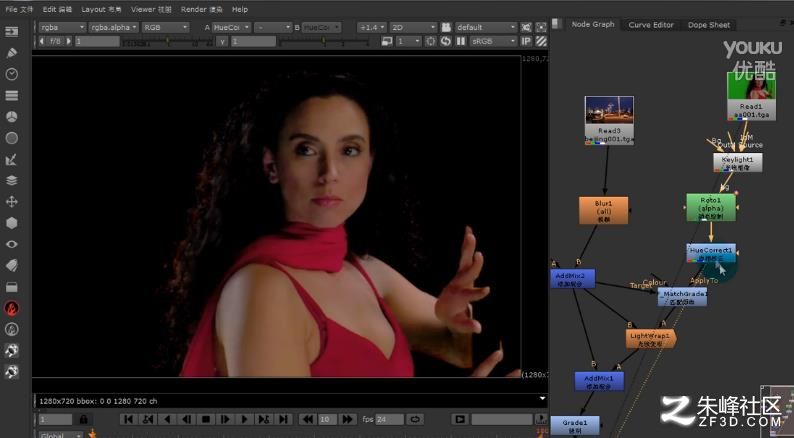Pause viewer updating

coord(460,42)
